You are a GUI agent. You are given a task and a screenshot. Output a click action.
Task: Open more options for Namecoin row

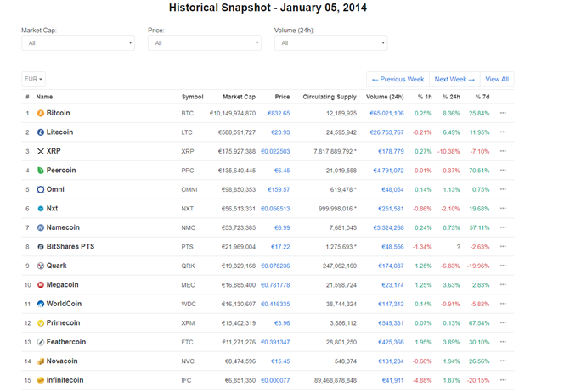tap(503, 227)
